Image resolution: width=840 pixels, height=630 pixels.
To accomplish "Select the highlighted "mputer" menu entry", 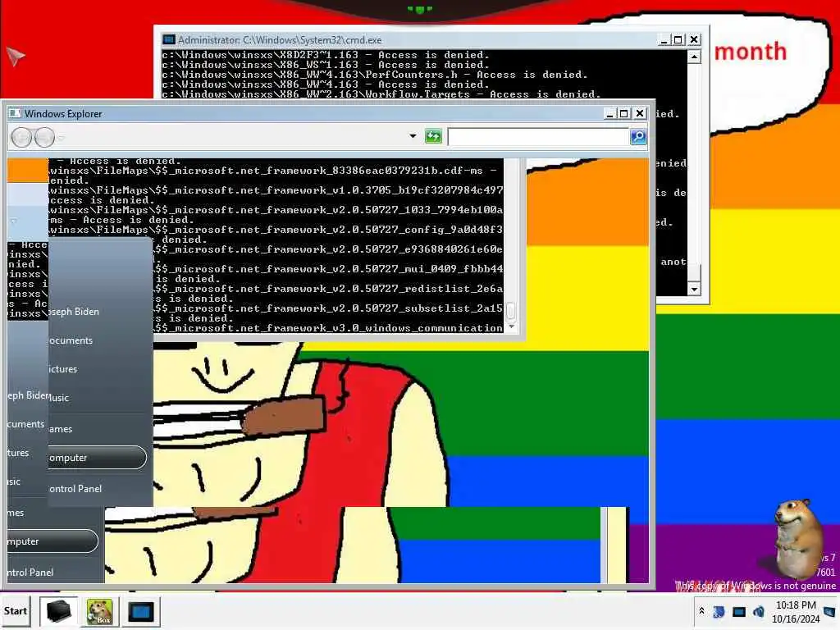I will click(52, 541).
